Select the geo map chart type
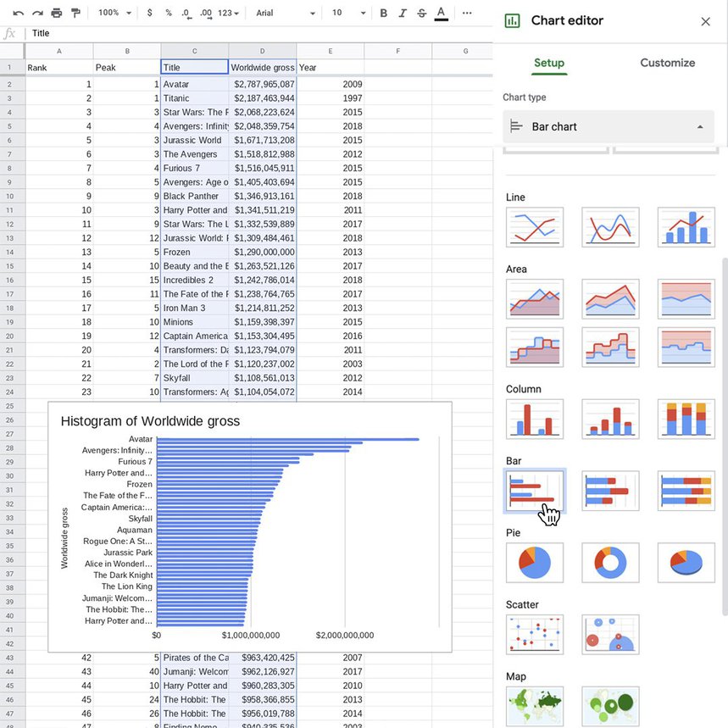 pos(535,706)
